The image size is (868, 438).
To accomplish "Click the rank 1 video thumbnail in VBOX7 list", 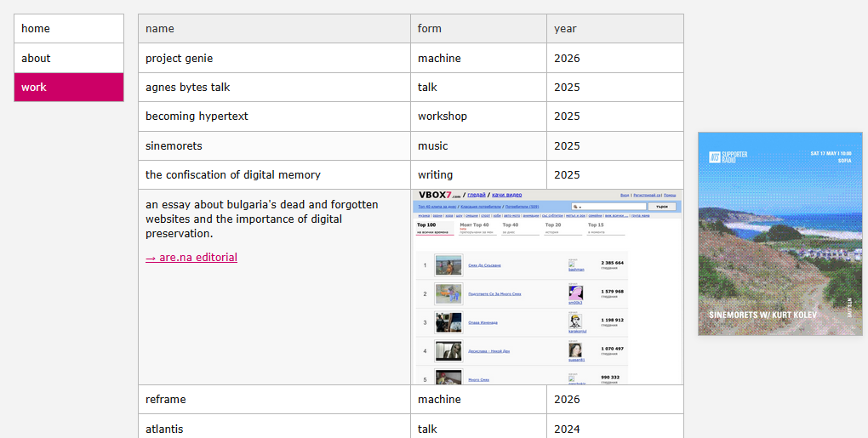I will pos(448,265).
